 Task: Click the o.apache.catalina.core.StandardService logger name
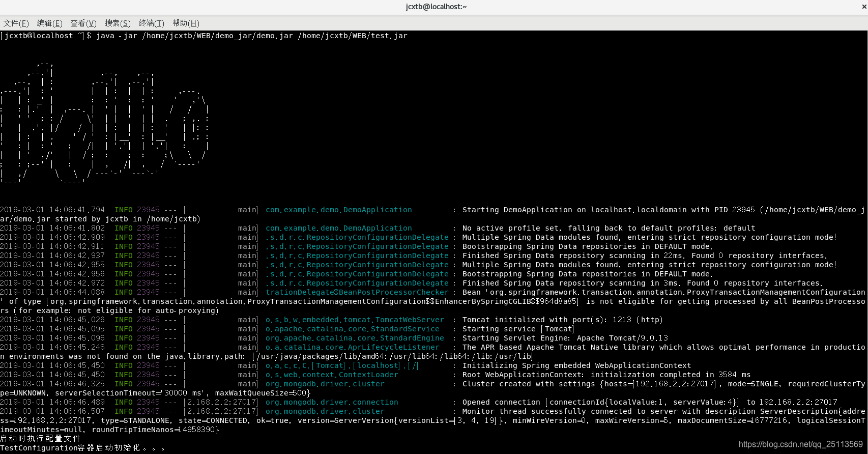[352, 329]
